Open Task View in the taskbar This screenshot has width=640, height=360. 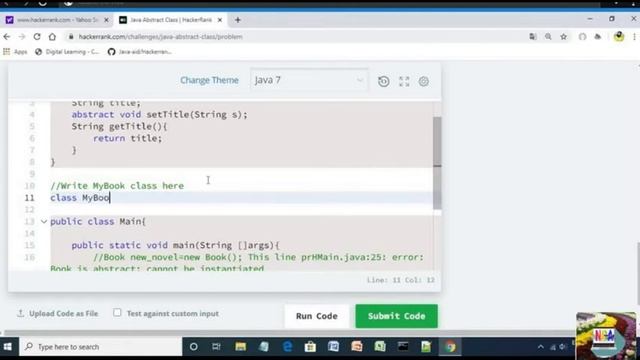(216, 347)
